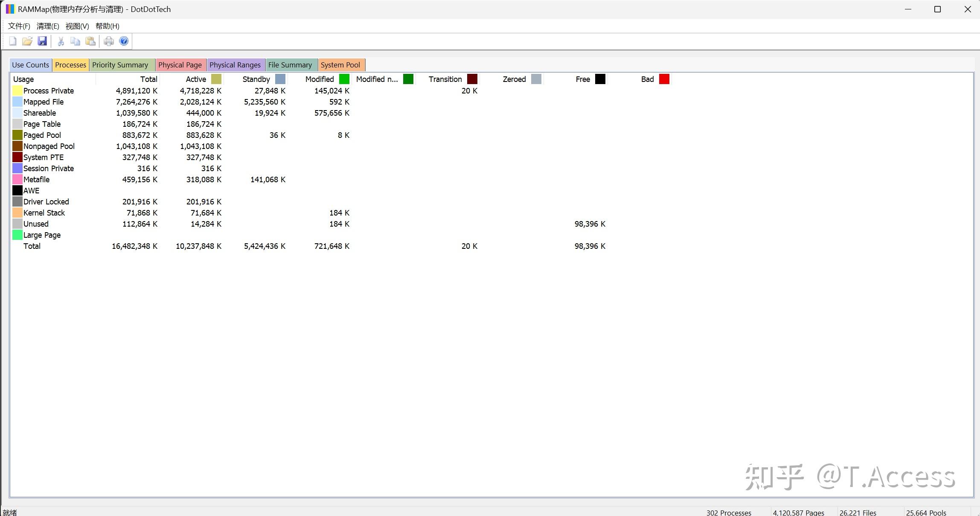Click the Open folder toolbar icon
Viewport: 980px width, 516px height.
(x=27, y=41)
